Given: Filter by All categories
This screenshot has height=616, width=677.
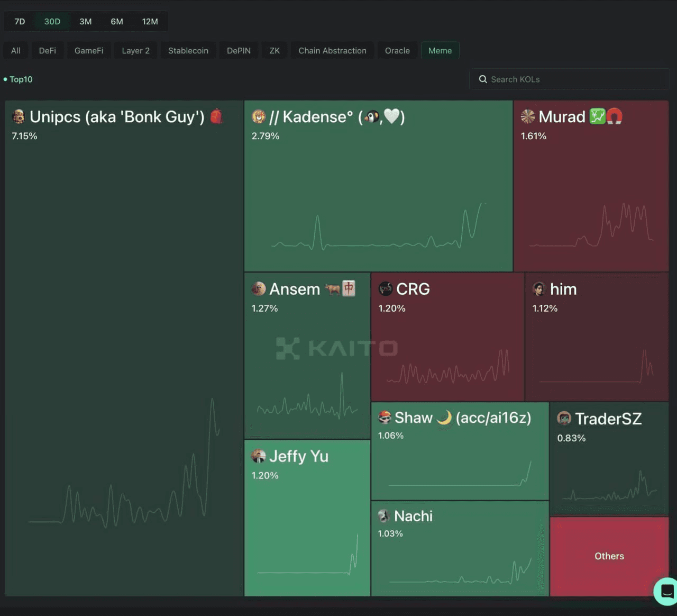Looking at the screenshot, I should pos(16,51).
